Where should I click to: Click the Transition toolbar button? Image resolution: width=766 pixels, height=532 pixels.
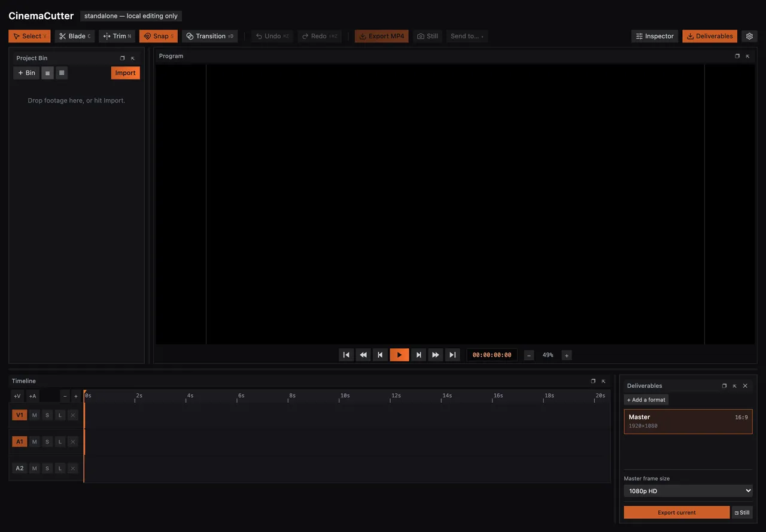pos(209,36)
